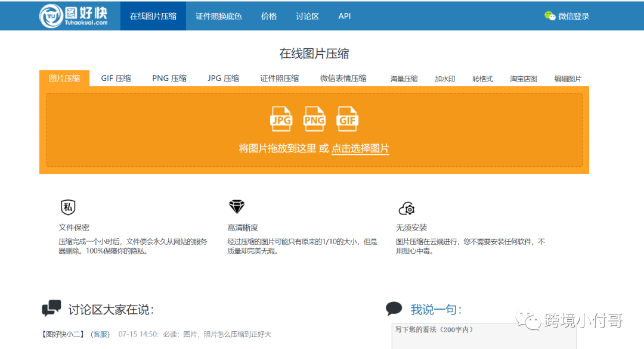Open the 客服 link in discussion area

point(99,334)
